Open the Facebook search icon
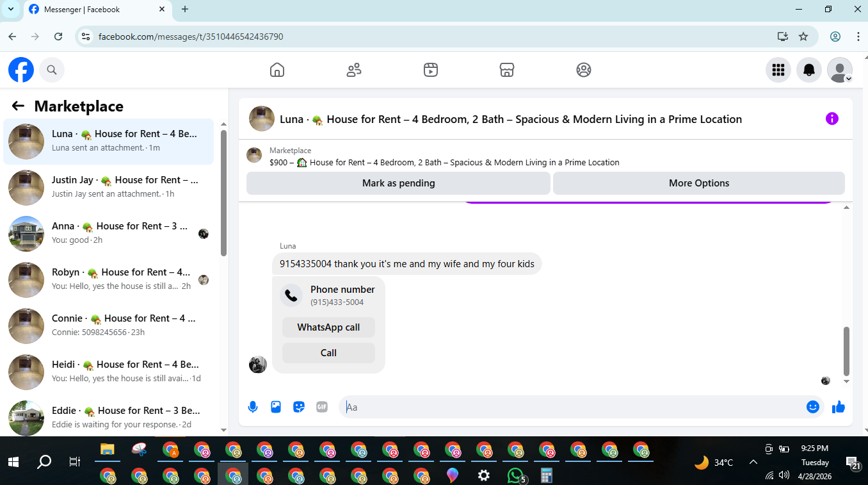868x485 pixels. pyautogui.click(x=52, y=70)
